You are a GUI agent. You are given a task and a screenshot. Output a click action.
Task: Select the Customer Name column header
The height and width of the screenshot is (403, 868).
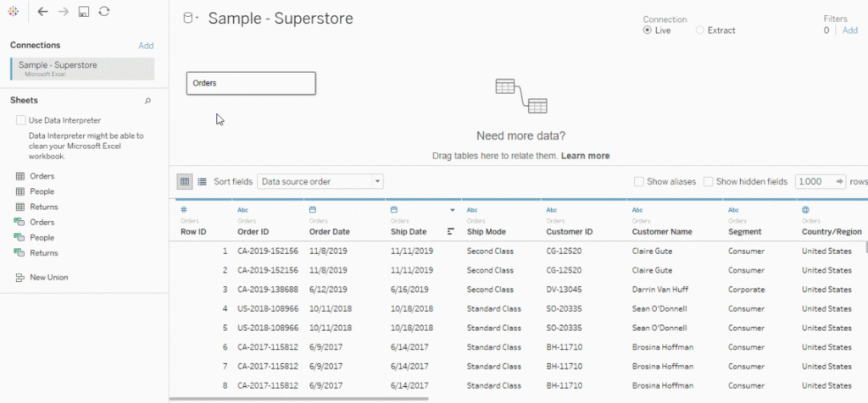[x=662, y=232]
